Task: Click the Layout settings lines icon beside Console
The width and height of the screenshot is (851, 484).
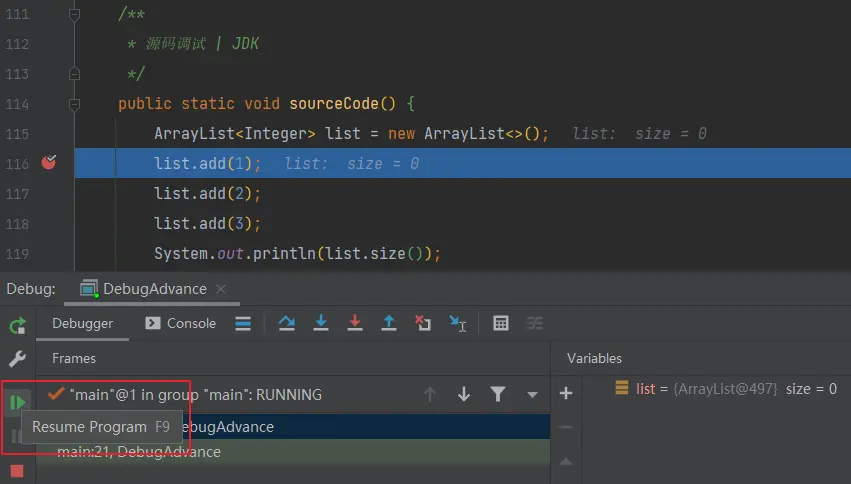Action: pyautogui.click(x=243, y=323)
